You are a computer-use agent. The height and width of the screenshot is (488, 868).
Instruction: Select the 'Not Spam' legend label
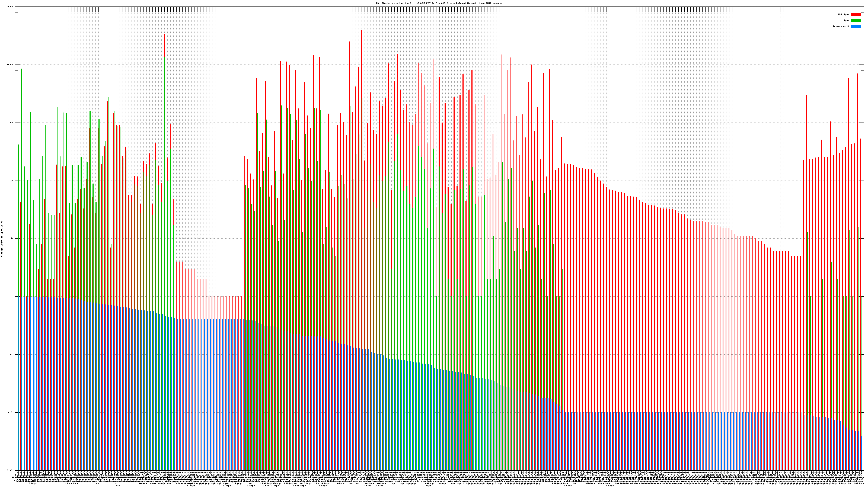click(x=844, y=14)
